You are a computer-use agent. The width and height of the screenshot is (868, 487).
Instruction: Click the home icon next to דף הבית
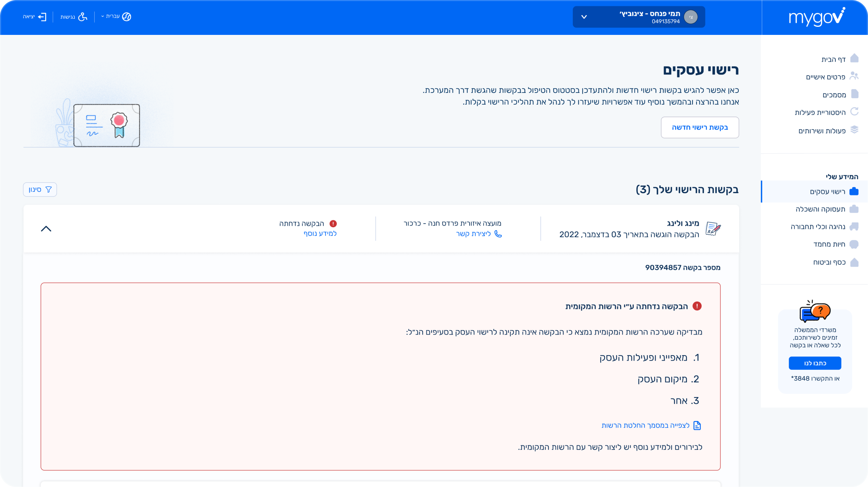[854, 58]
